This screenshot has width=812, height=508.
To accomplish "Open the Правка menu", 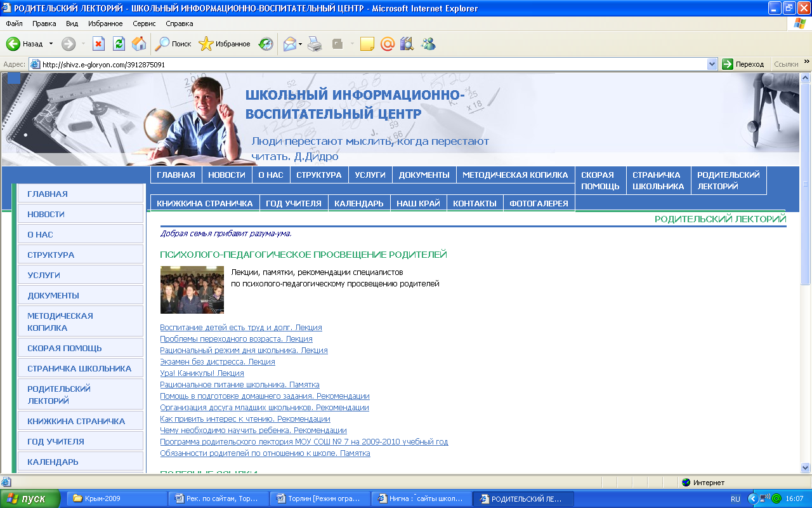I will (x=44, y=23).
